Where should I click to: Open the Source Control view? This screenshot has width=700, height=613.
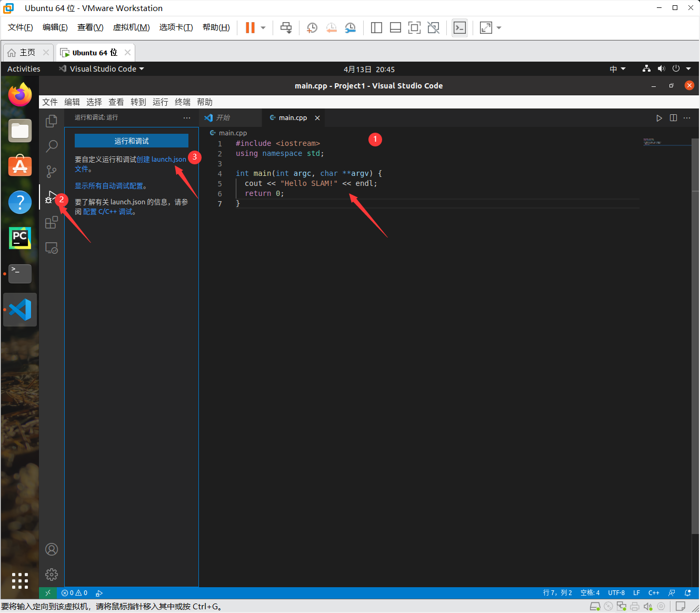(x=52, y=171)
